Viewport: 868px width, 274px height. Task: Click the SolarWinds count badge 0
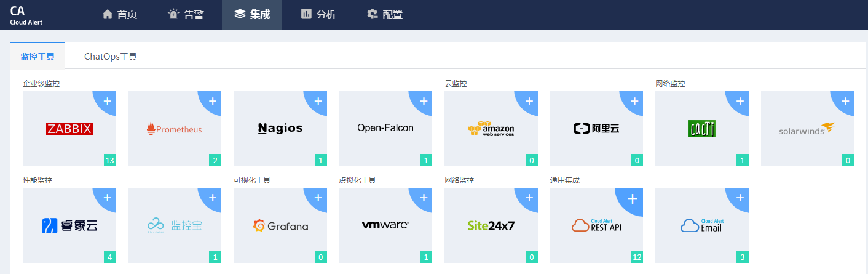tap(848, 161)
